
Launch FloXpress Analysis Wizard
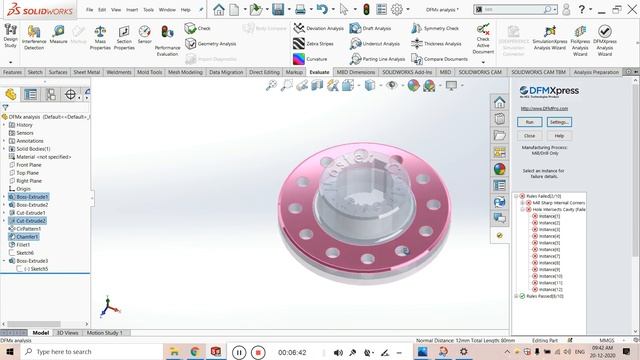(580, 40)
